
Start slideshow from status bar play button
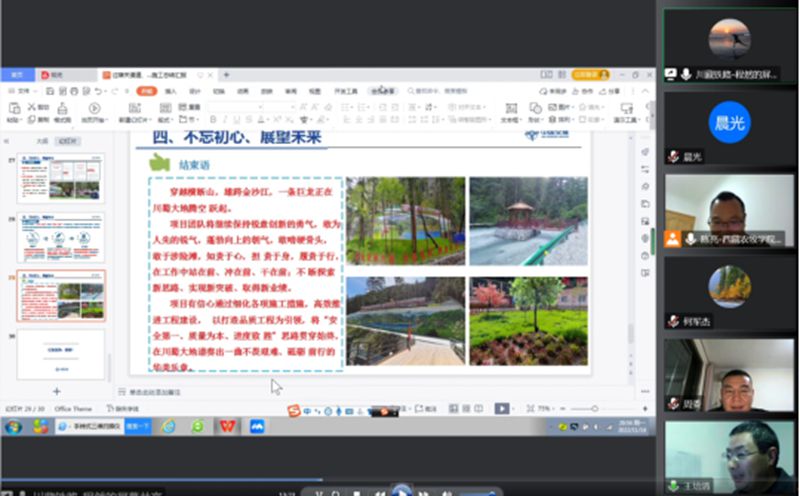pyautogui.click(x=502, y=409)
